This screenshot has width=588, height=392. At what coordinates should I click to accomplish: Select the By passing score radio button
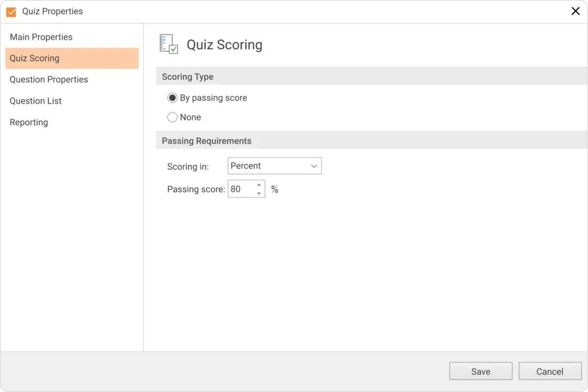coord(172,98)
